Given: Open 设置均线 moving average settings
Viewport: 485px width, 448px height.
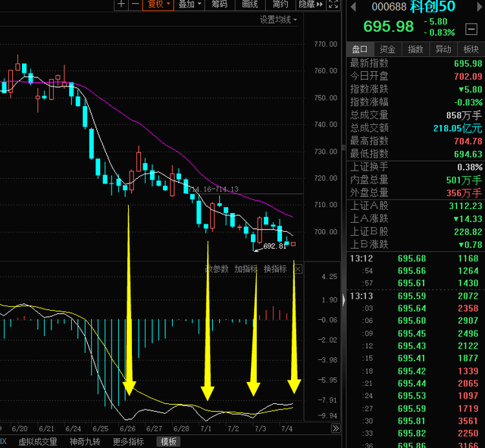Looking at the screenshot, I should pos(278,20).
